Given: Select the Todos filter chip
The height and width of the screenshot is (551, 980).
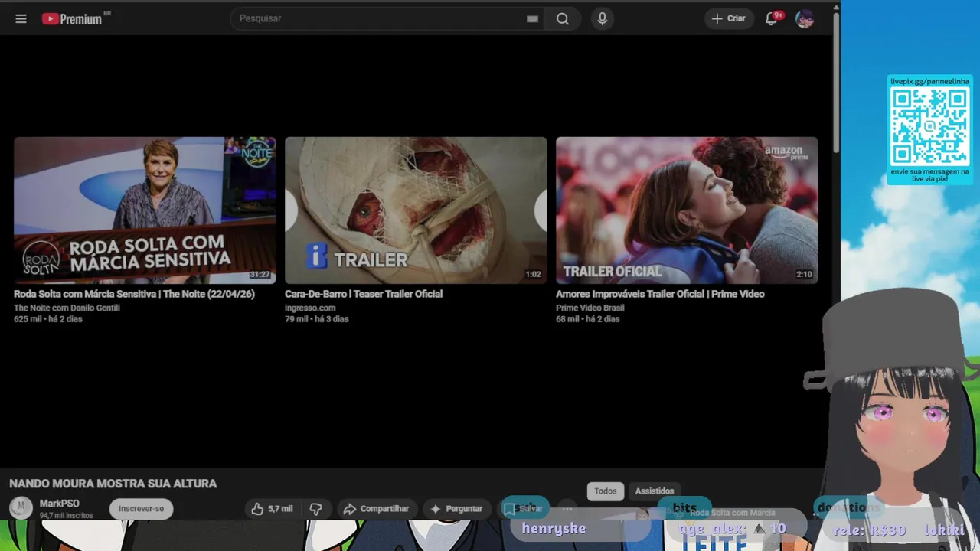Looking at the screenshot, I should click(605, 491).
